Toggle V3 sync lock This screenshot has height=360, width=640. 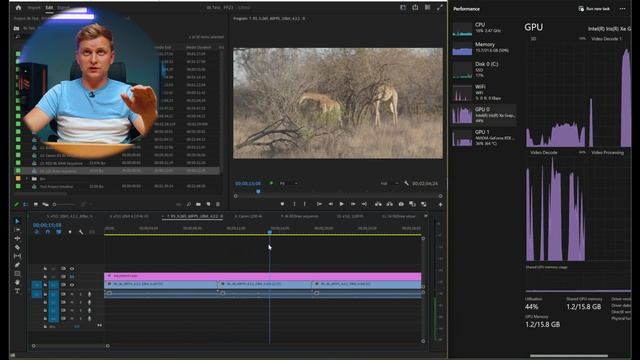click(x=63, y=269)
